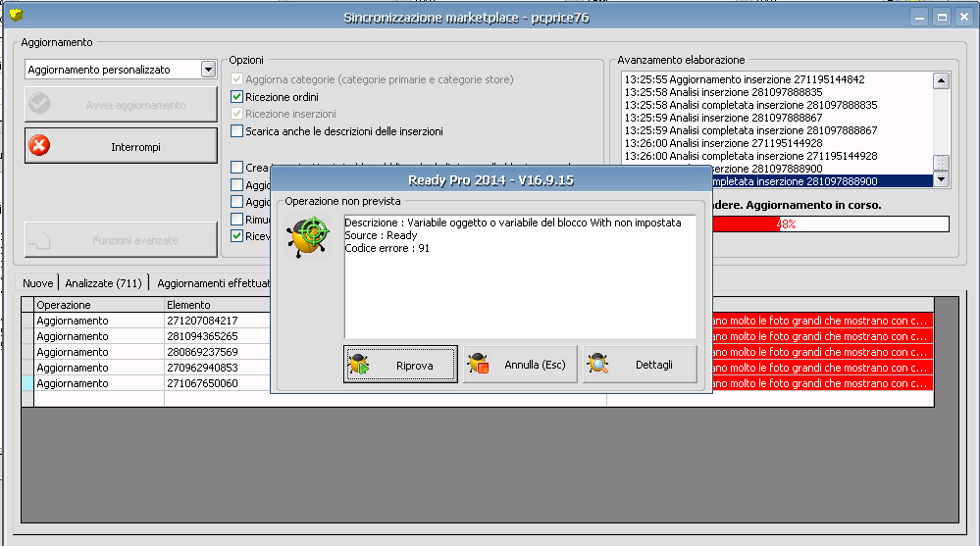This screenshot has height=546, width=980.
Task: Minimize the Sincronizzazione marketplace window
Action: click(x=919, y=18)
